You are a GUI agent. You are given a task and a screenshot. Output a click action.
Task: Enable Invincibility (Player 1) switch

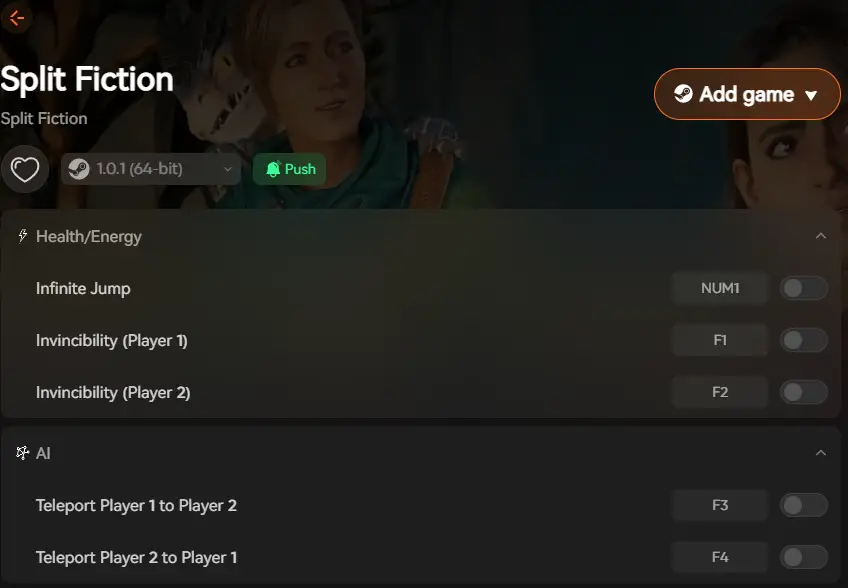pyautogui.click(x=804, y=340)
